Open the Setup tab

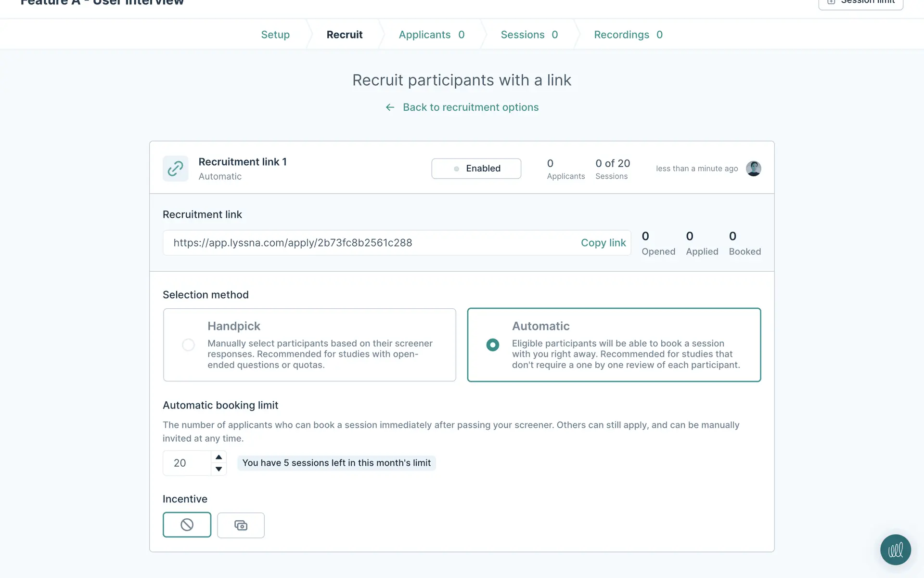click(x=275, y=35)
